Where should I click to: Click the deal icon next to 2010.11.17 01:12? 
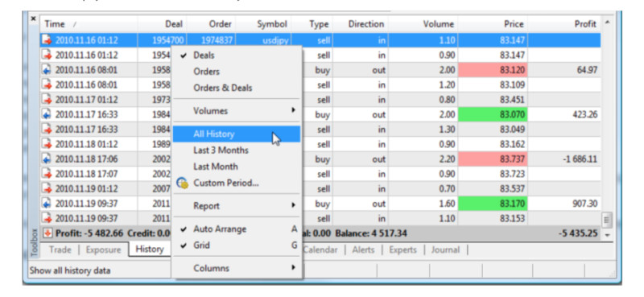click(47, 100)
